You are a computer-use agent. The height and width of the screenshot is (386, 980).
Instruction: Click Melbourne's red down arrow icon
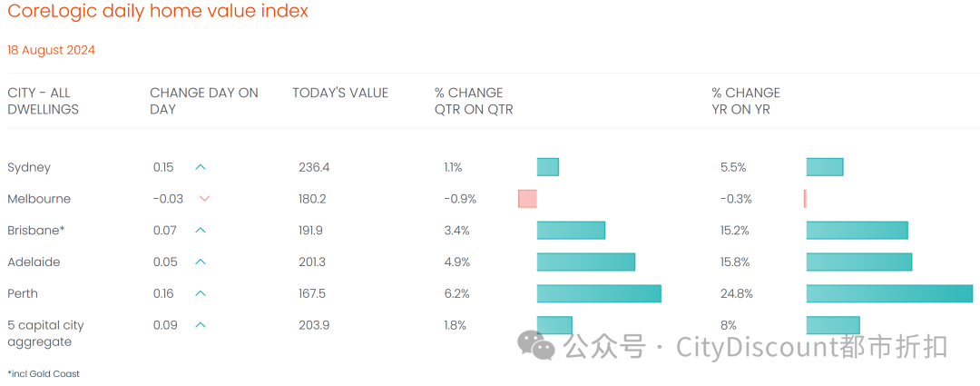click(204, 199)
